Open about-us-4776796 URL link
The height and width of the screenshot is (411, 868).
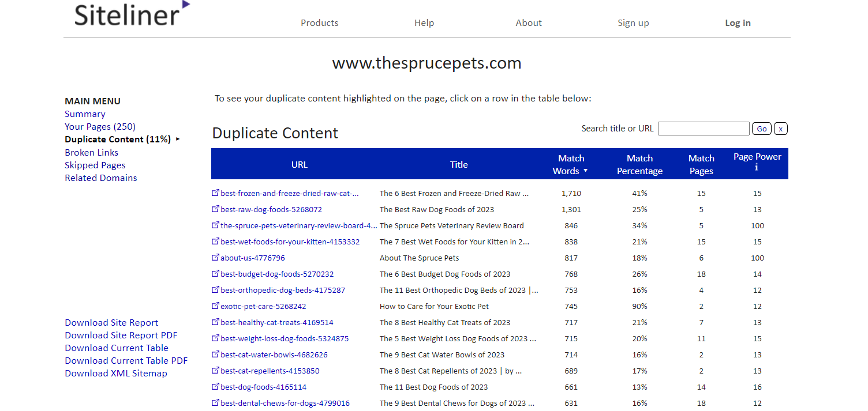[253, 258]
